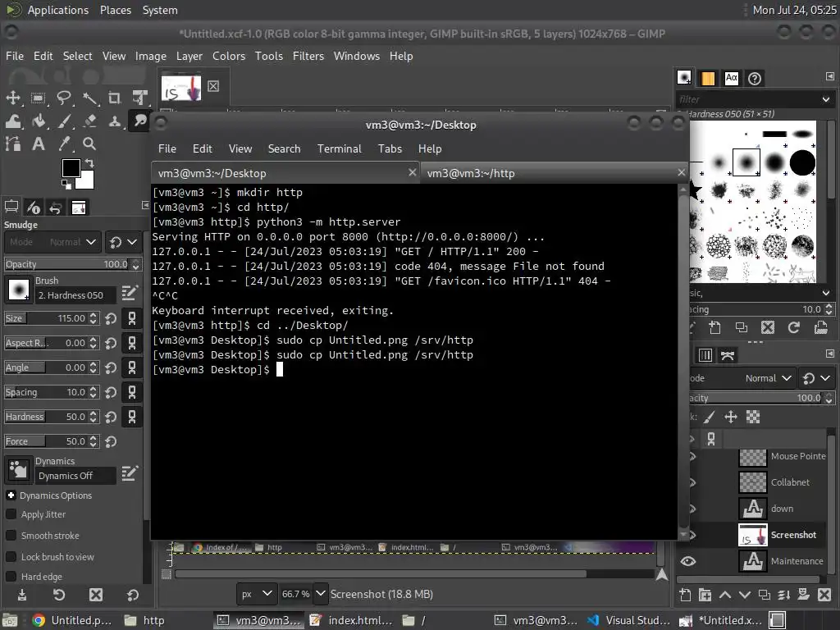Screen dimensions: 840x630
Task: Enable Apply Jitter checkbox
Action: (x=11, y=514)
